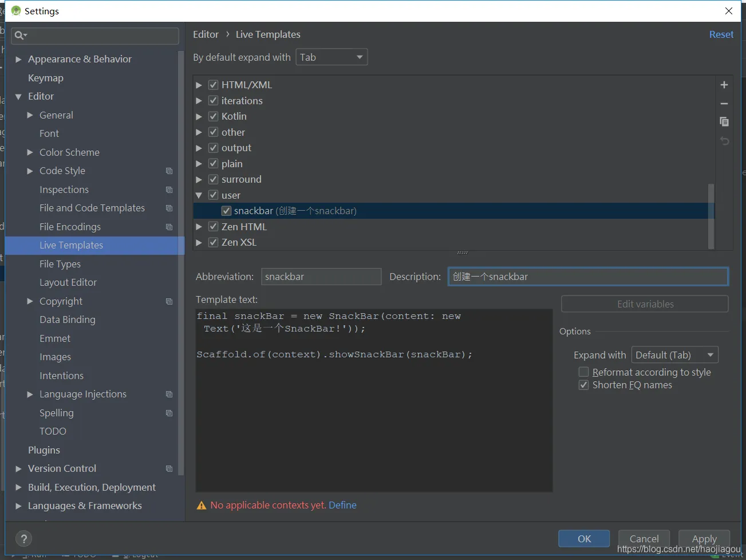Screen dimensions: 746x560
Task: Open the TODO settings page
Action: pos(53,431)
